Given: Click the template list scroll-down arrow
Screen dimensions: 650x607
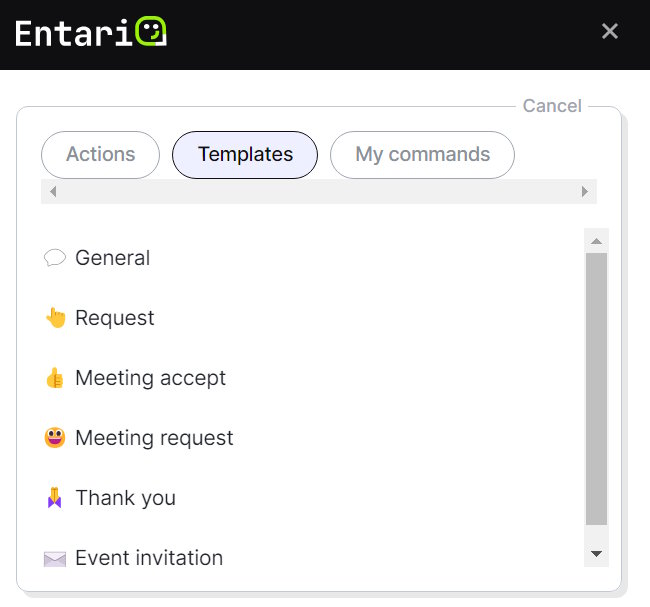Looking at the screenshot, I should (x=596, y=553).
